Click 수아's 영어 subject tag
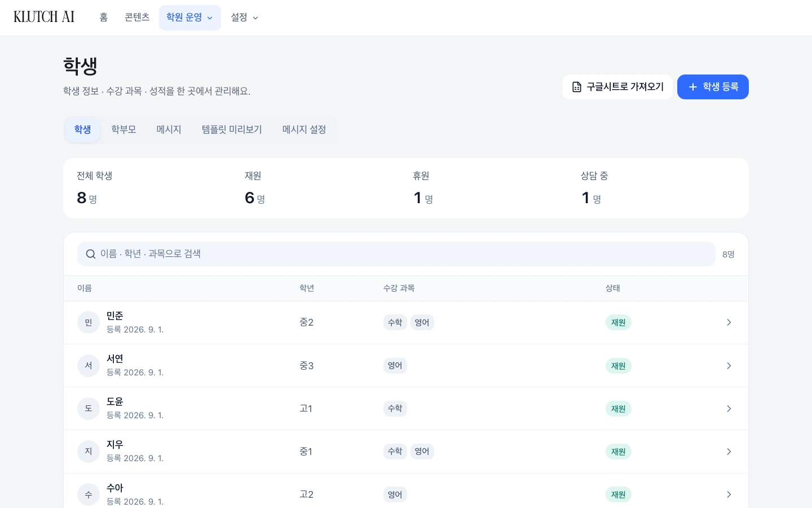This screenshot has width=812, height=508. coord(395,494)
